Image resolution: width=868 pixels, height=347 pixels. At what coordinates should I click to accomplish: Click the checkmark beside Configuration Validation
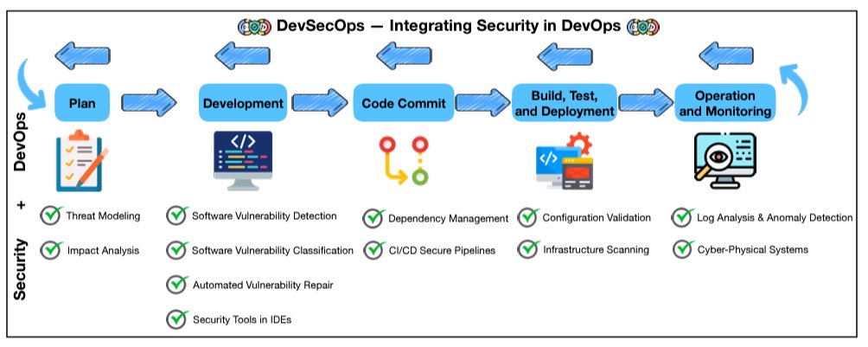coord(528,216)
